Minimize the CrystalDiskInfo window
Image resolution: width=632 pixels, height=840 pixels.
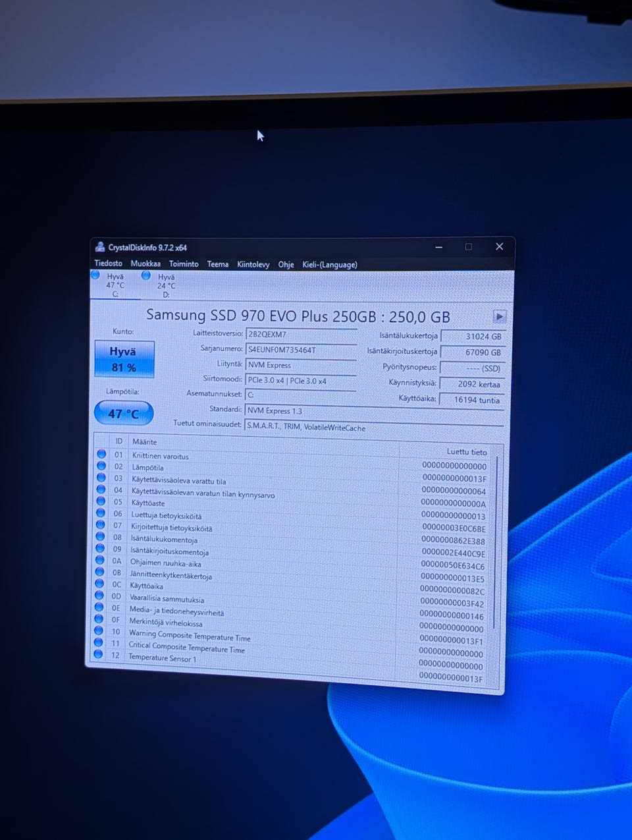pos(439,247)
